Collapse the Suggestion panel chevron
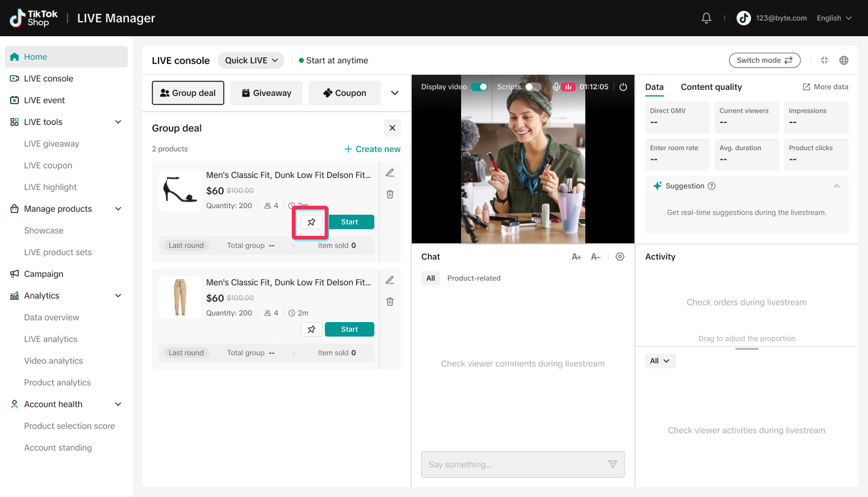The width and height of the screenshot is (868, 497). click(x=837, y=186)
